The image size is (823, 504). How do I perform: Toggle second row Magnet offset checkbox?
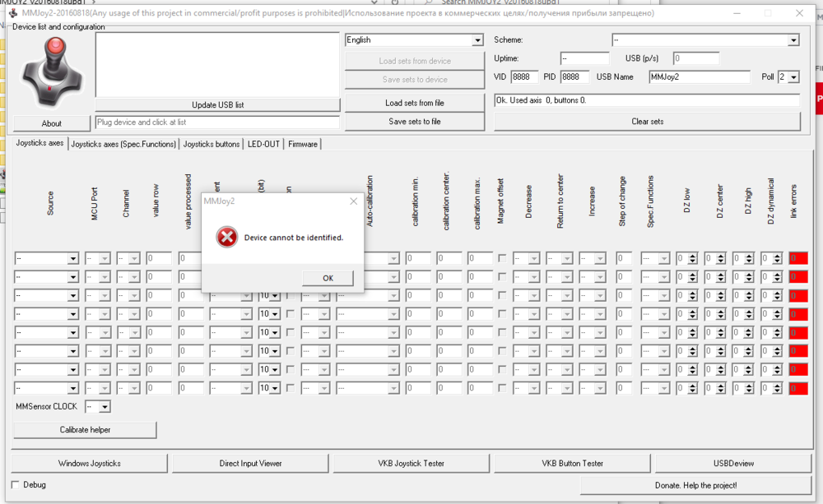coord(502,277)
